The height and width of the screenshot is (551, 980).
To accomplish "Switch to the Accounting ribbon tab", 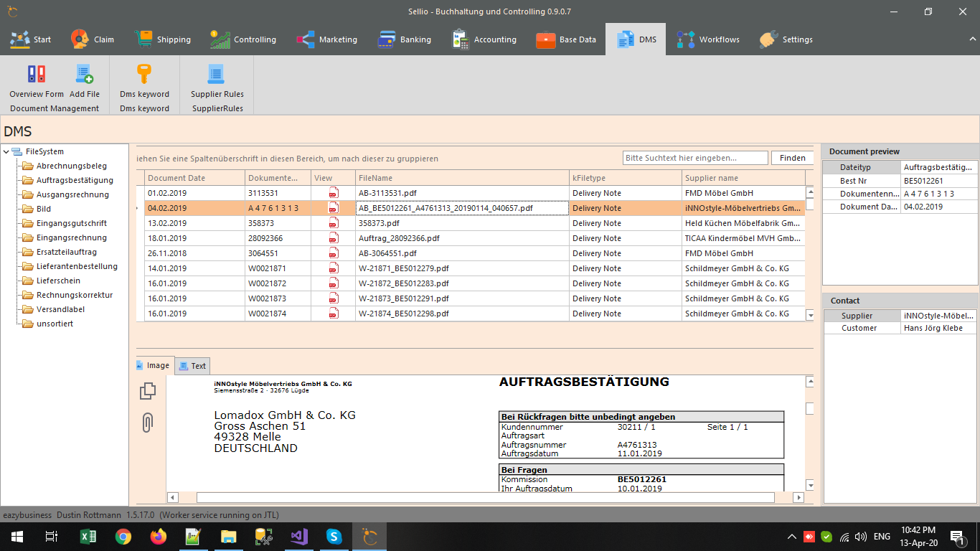I will (x=484, y=39).
